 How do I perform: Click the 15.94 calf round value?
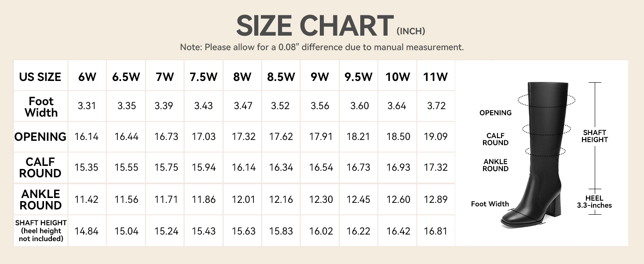tap(204, 168)
